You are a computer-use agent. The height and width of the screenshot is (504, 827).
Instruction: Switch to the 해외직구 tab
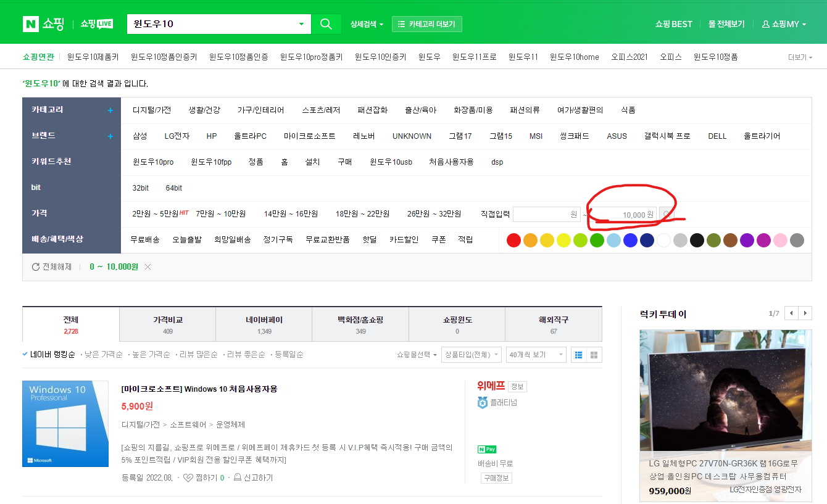[x=554, y=324]
